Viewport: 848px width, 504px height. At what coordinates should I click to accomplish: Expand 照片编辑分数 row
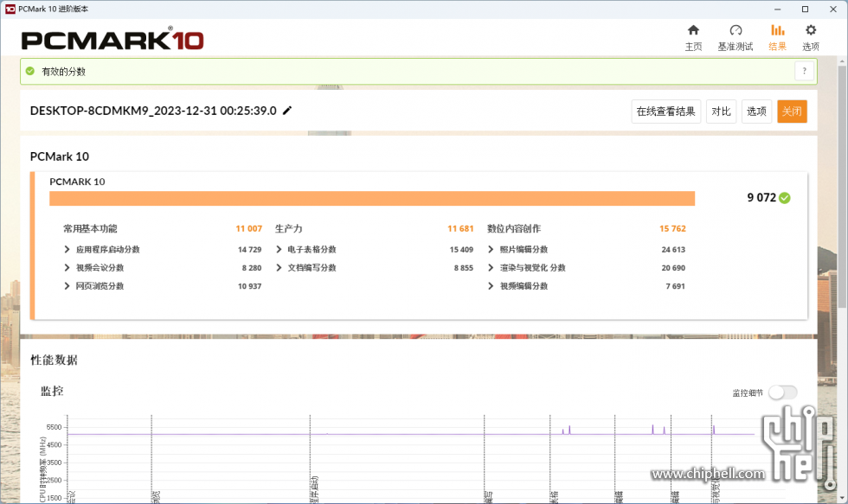click(x=491, y=249)
